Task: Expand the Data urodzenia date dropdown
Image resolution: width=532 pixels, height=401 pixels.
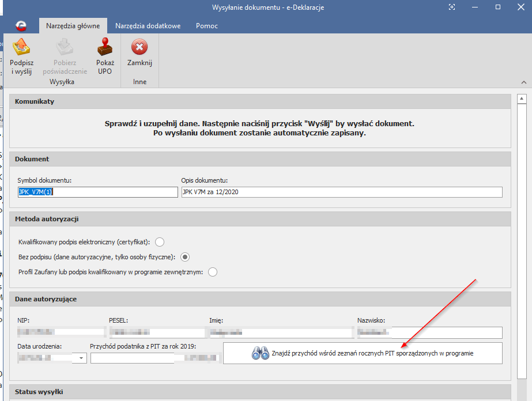Action: tap(81, 358)
